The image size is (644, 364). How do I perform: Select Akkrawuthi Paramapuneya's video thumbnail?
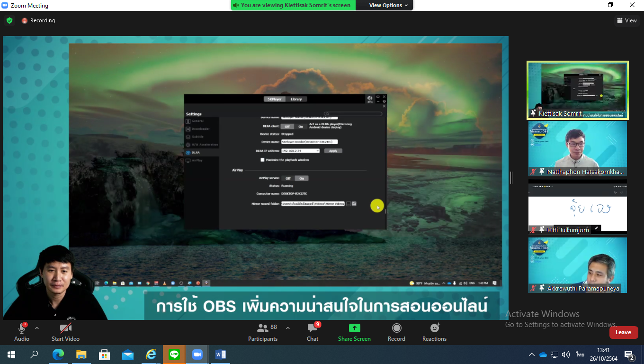click(x=578, y=265)
